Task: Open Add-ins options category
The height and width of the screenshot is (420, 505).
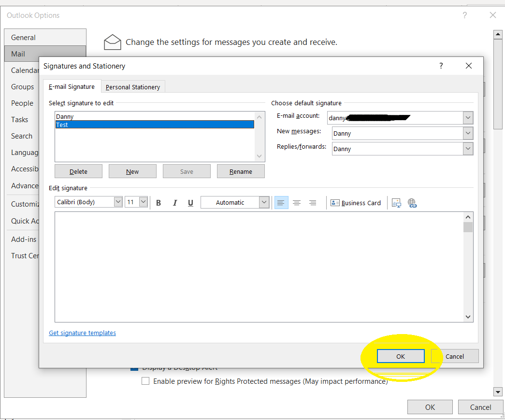Action: coord(24,239)
